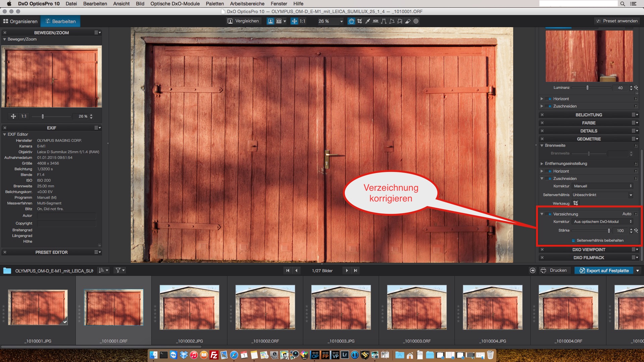Open the GEOMETRIE palette menu icon
Viewport: 644px width, 362px height.
coord(635,139)
